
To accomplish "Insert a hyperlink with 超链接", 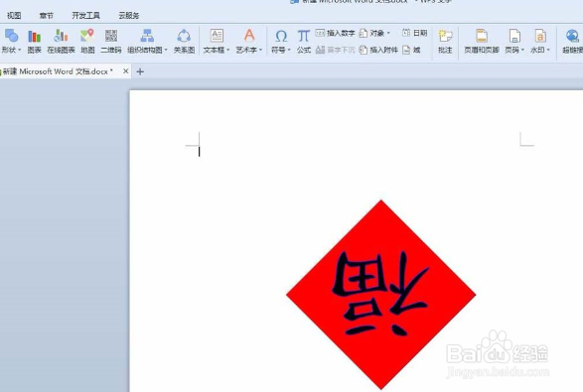I will pyautogui.click(x=573, y=41).
